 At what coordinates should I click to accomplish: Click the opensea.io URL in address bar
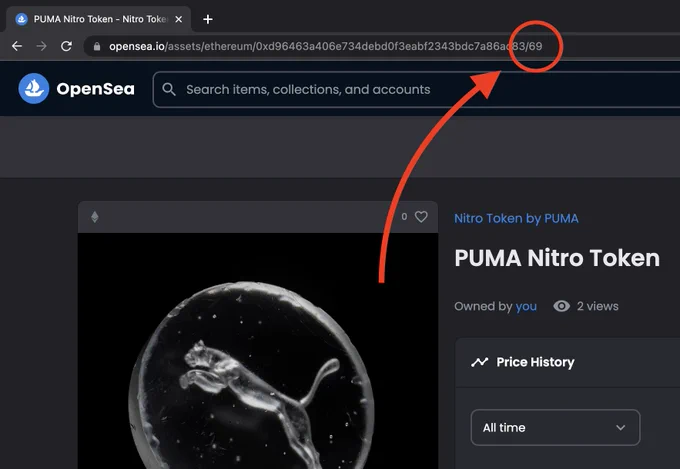[325, 46]
